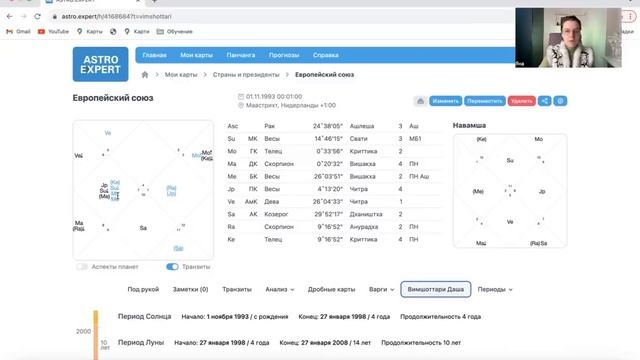Open the Обучение bookmark folder
640x360 pixels.
pyautogui.click(x=174, y=31)
